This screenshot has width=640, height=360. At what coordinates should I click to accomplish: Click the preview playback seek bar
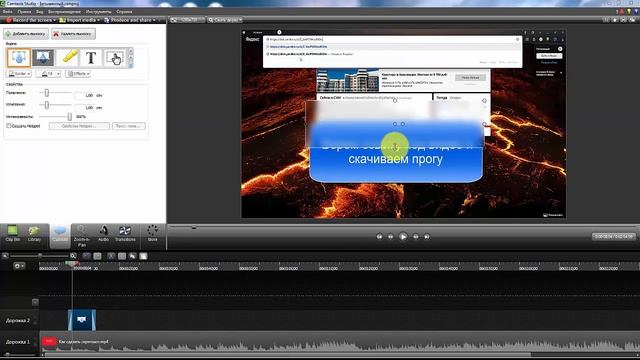pos(403,227)
